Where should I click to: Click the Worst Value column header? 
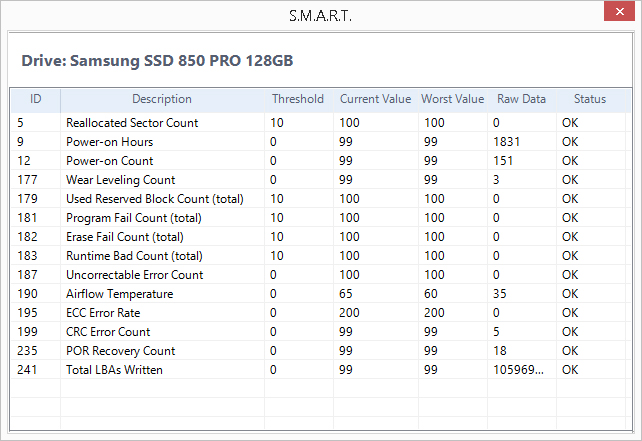coord(453,99)
